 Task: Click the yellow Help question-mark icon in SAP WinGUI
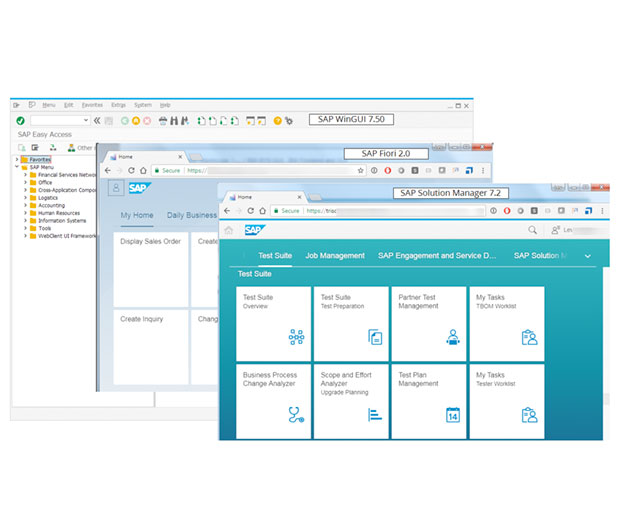click(277, 121)
